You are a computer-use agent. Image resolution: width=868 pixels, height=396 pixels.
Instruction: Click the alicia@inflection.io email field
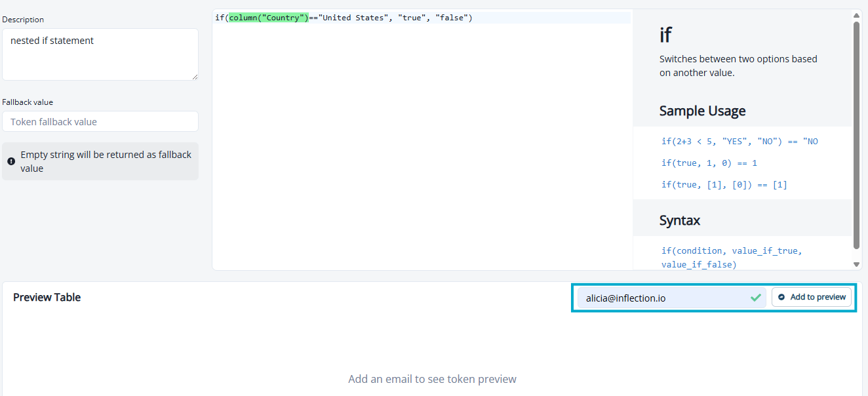(671, 298)
